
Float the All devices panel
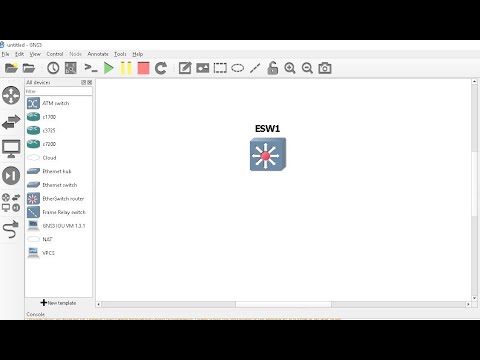tap(84, 82)
